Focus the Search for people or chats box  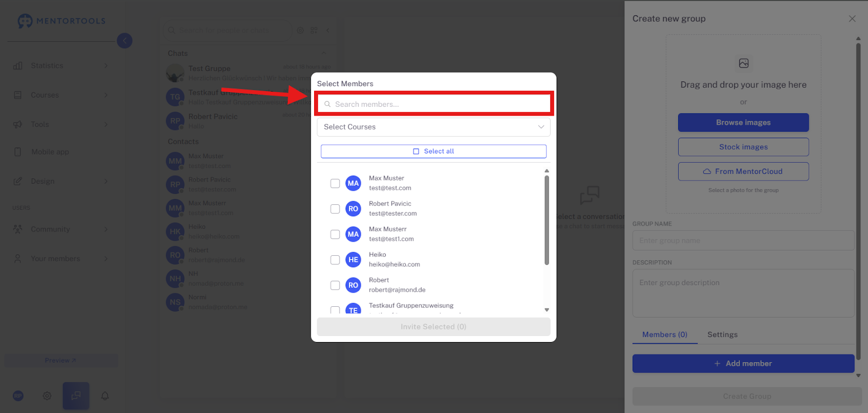pyautogui.click(x=227, y=30)
